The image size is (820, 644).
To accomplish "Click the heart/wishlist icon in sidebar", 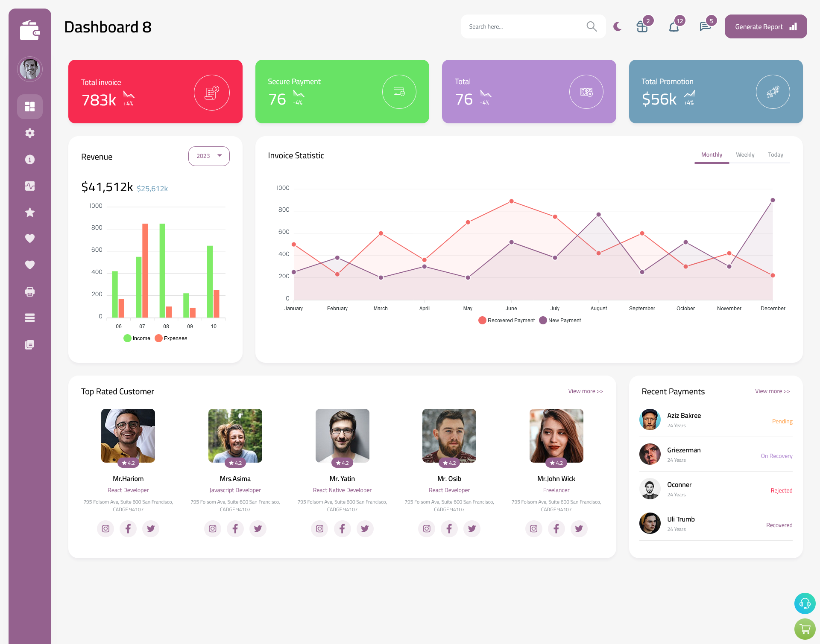I will (30, 238).
